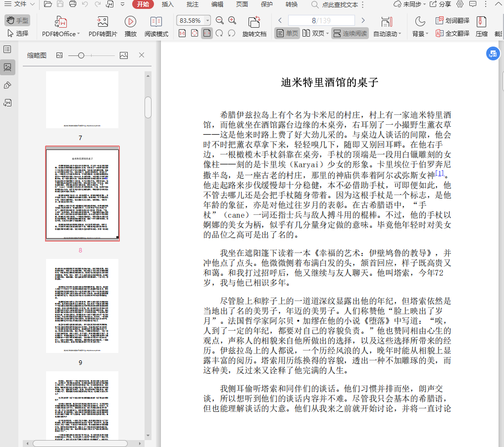This screenshot has height=447, width=504.
Task: Switch to the 转换 tab
Action: point(292,4)
